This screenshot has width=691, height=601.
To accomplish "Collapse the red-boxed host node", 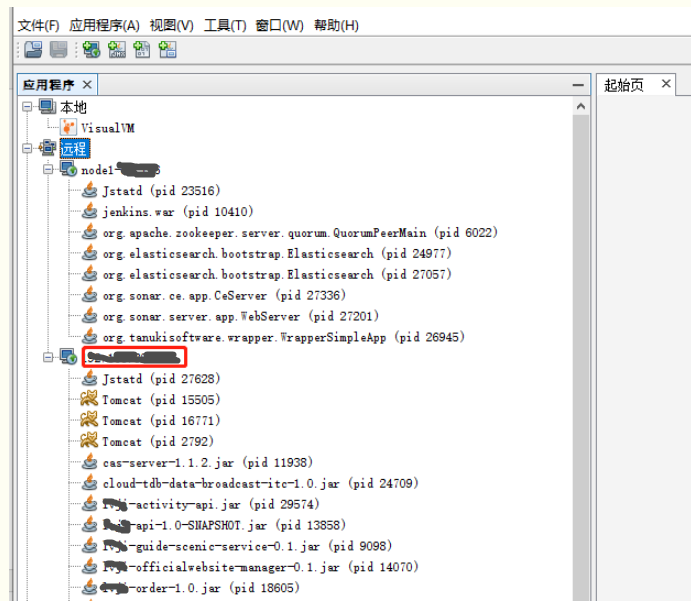I will pyautogui.click(x=48, y=357).
